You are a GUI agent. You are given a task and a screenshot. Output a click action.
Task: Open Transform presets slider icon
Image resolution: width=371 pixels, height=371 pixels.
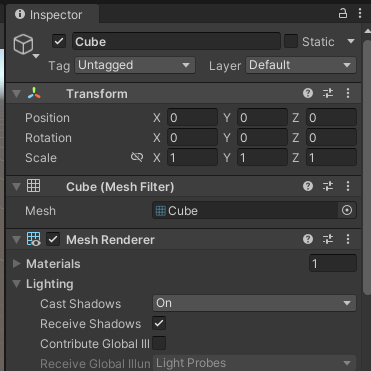click(328, 93)
